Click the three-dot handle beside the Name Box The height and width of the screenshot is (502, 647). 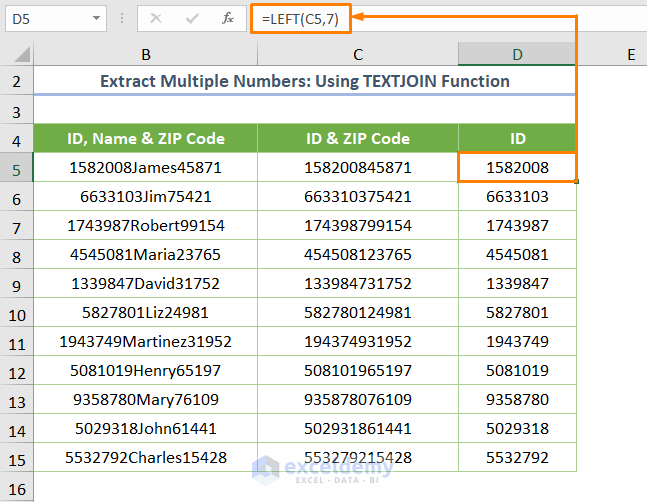click(x=123, y=18)
